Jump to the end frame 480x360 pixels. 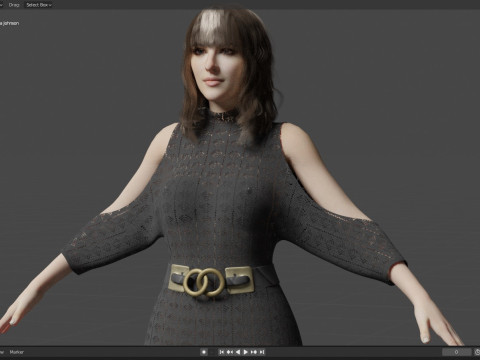click(x=262, y=352)
